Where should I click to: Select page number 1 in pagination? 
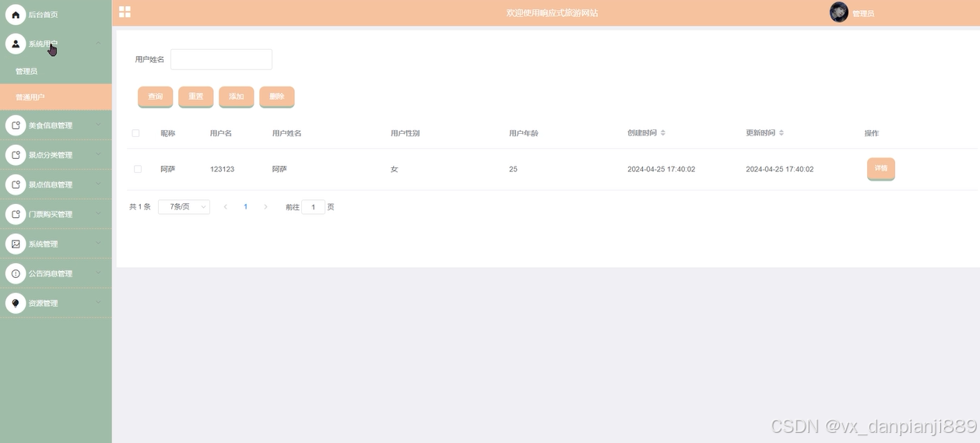pos(246,207)
